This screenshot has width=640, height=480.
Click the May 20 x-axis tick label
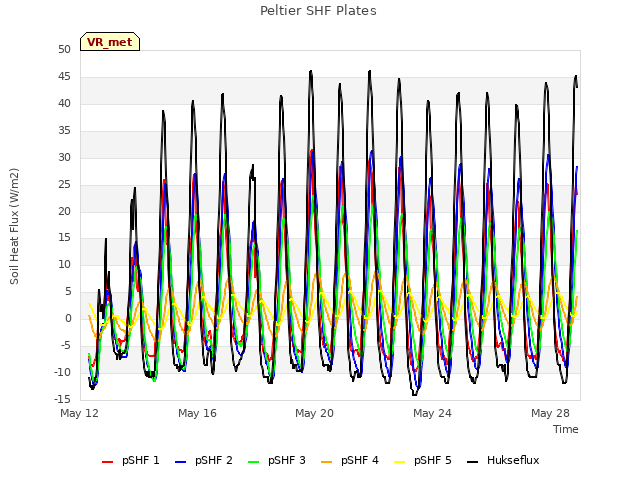pos(314,413)
